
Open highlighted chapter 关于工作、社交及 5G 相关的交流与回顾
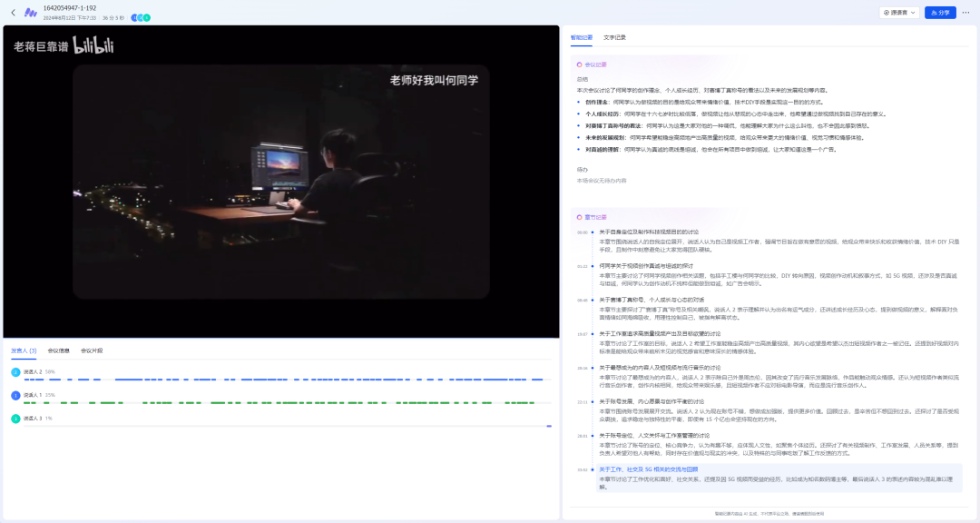pos(649,469)
